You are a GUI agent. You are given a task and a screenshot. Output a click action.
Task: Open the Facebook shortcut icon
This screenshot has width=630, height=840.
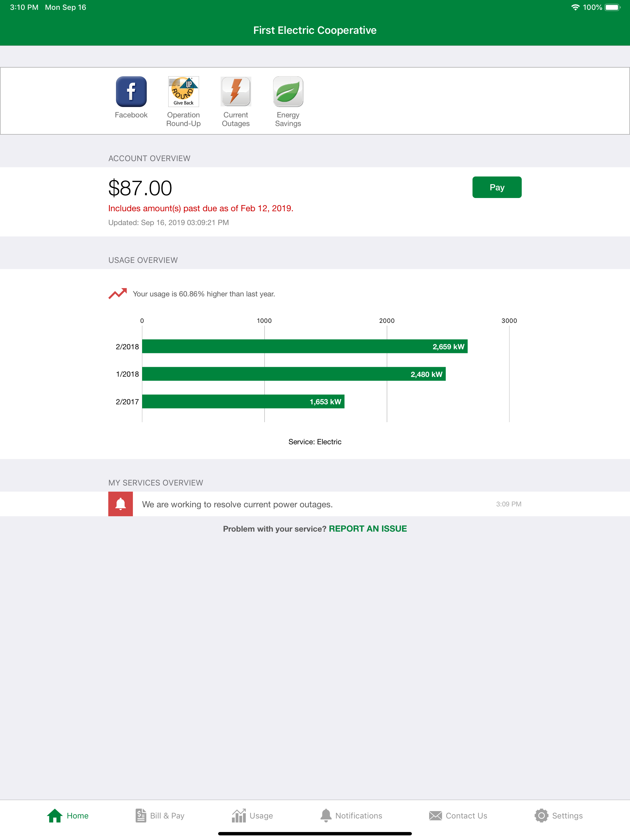pyautogui.click(x=131, y=92)
